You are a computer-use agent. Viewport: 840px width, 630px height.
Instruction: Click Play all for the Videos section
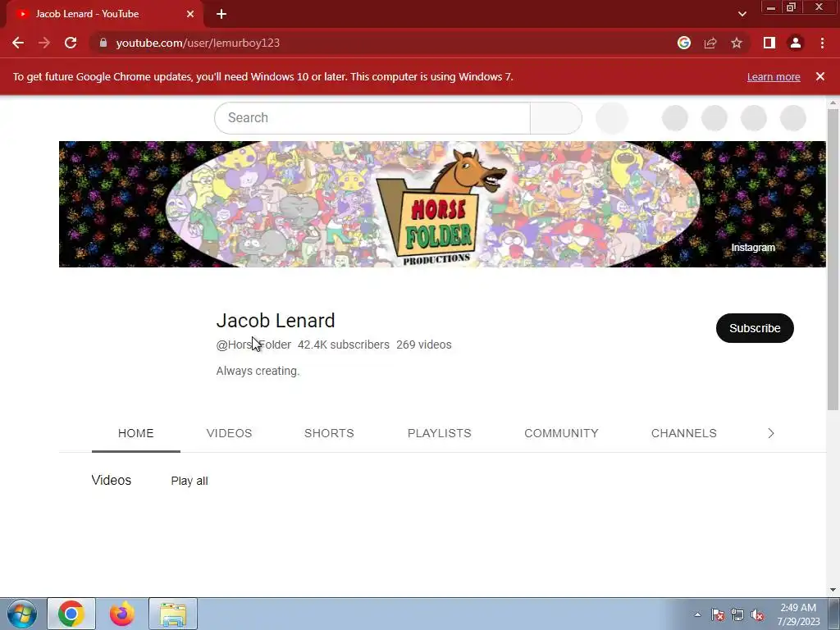(x=189, y=481)
